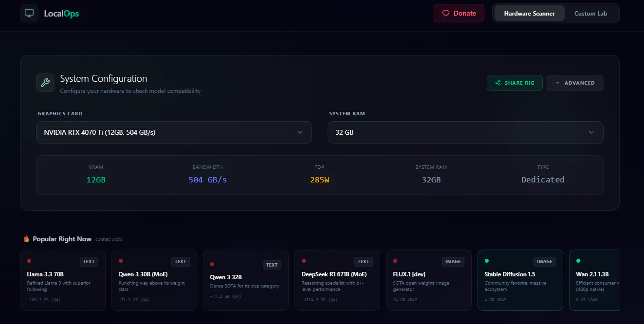Click TEXT badge on Qwen 3 30B card
This screenshot has width=644, height=324.
point(181,262)
